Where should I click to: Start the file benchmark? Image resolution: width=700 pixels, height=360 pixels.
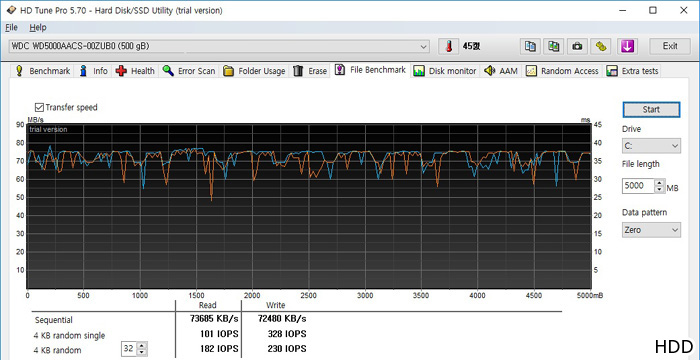click(x=651, y=109)
